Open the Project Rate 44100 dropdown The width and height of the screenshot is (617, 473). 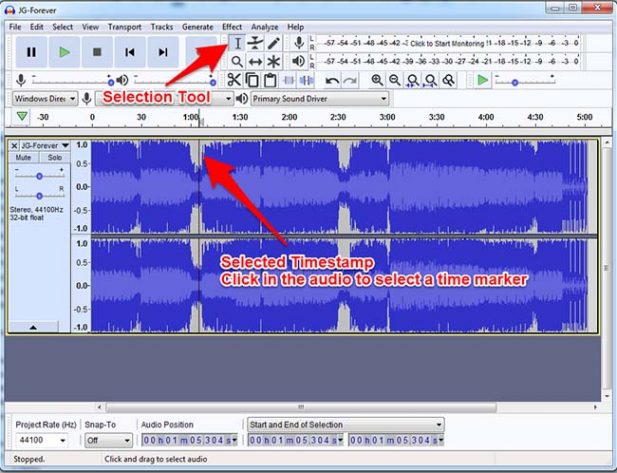pyautogui.click(x=41, y=440)
